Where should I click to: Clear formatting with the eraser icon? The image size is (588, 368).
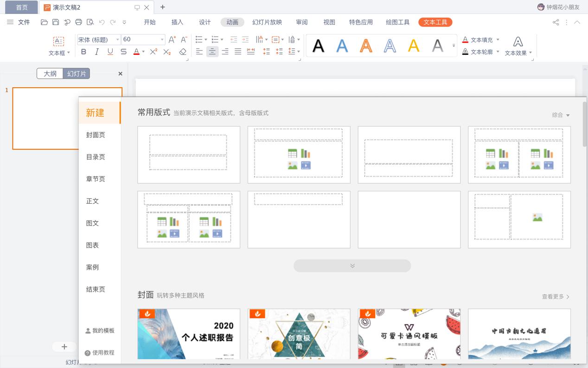tap(182, 52)
